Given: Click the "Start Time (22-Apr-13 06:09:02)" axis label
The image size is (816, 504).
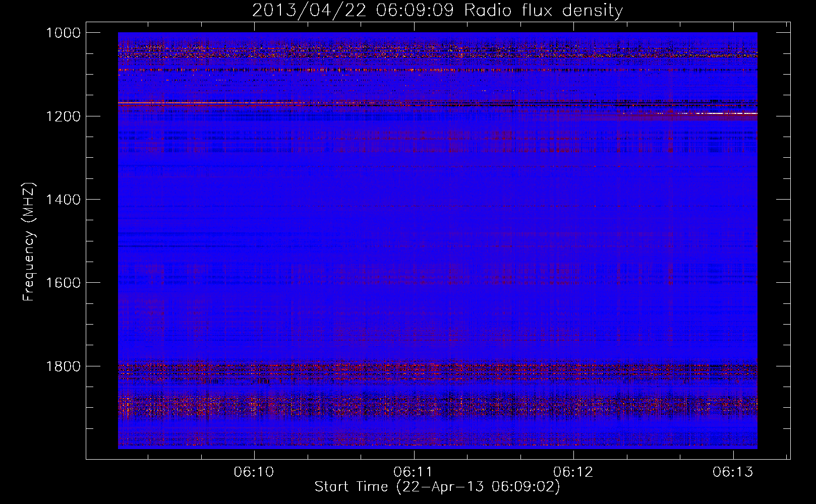Looking at the screenshot, I should pyautogui.click(x=437, y=487).
